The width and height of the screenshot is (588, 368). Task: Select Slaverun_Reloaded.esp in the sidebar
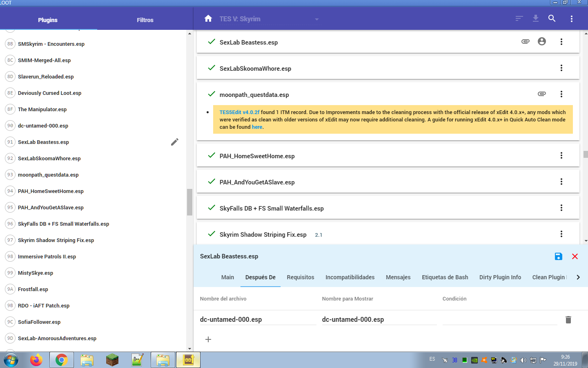[x=46, y=76]
